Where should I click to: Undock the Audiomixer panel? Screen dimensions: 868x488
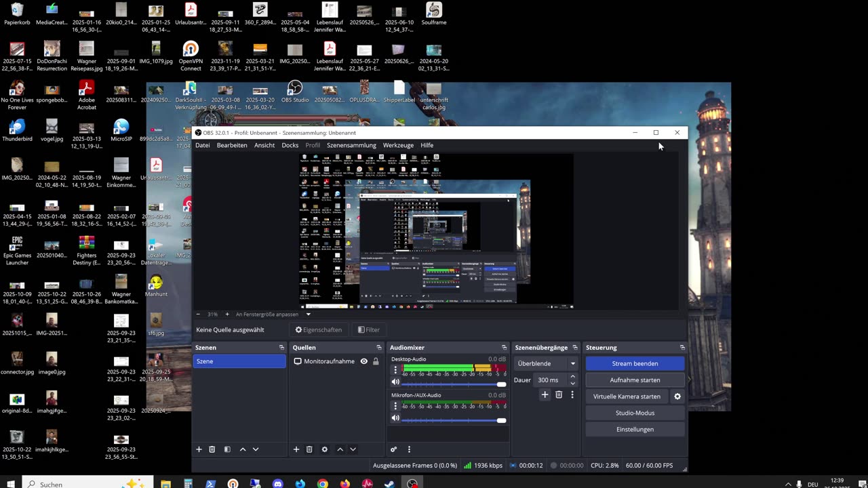(x=504, y=348)
